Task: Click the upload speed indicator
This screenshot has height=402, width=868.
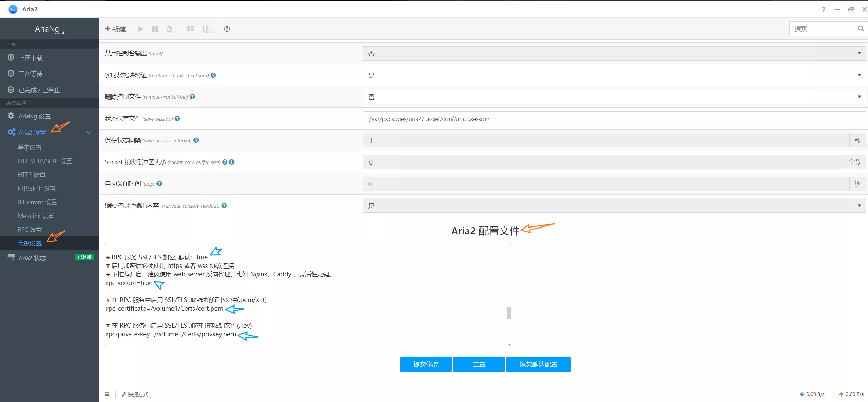Action: (851, 394)
